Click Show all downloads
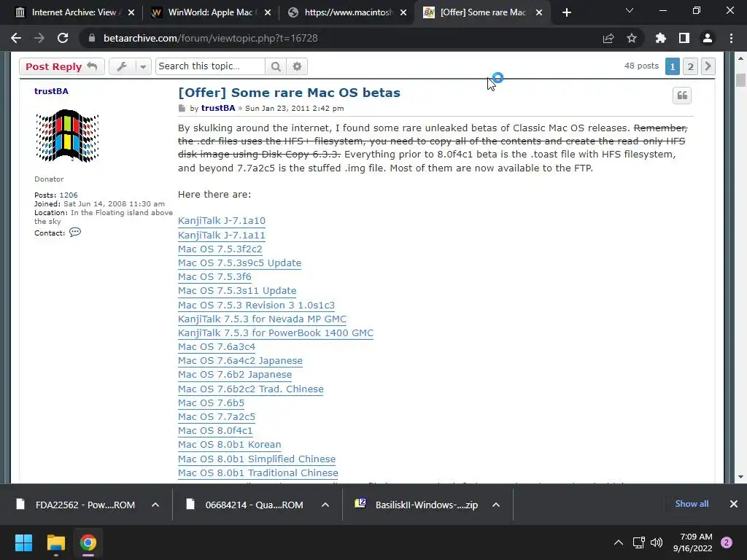The height and width of the screenshot is (560, 747). click(x=692, y=504)
